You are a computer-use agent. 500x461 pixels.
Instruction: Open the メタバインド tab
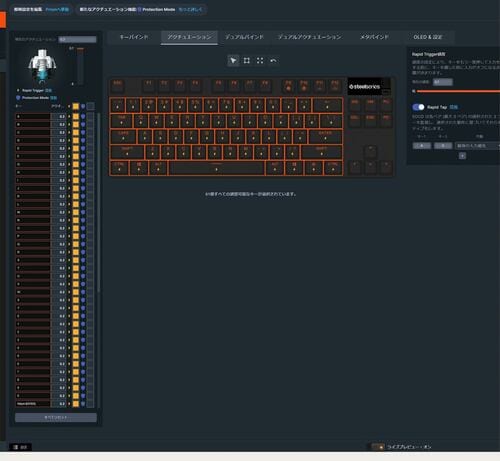tap(374, 37)
